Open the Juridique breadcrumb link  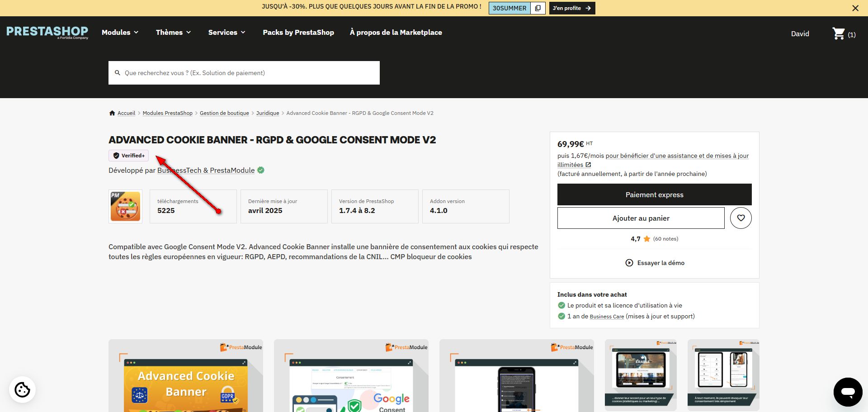[x=268, y=113]
